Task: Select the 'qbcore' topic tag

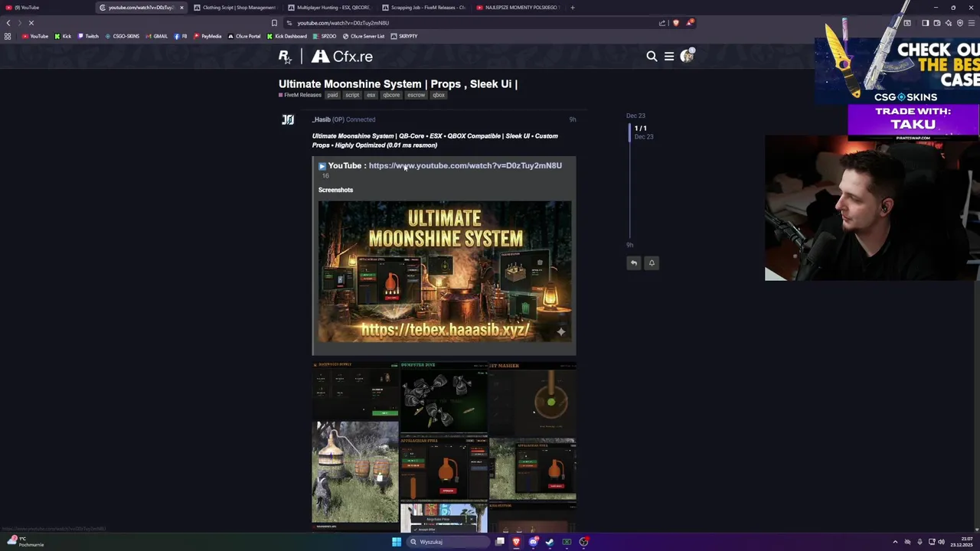Action: tap(391, 95)
